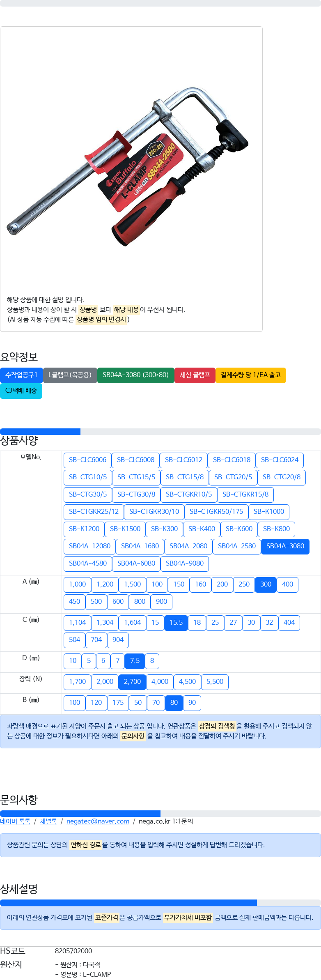
Task: Select clamping force 1,700
Action: pyautogui.click(x=77, y=682)
